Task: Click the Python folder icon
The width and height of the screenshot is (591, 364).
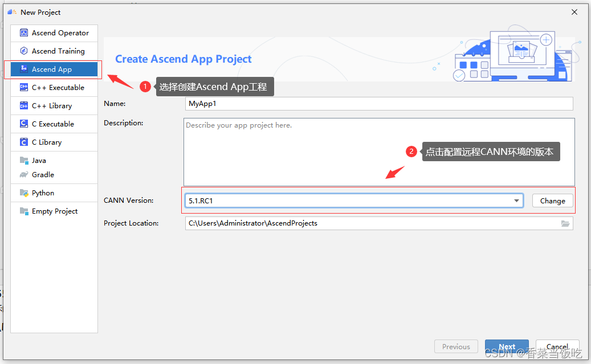Action: click(24, 193)
